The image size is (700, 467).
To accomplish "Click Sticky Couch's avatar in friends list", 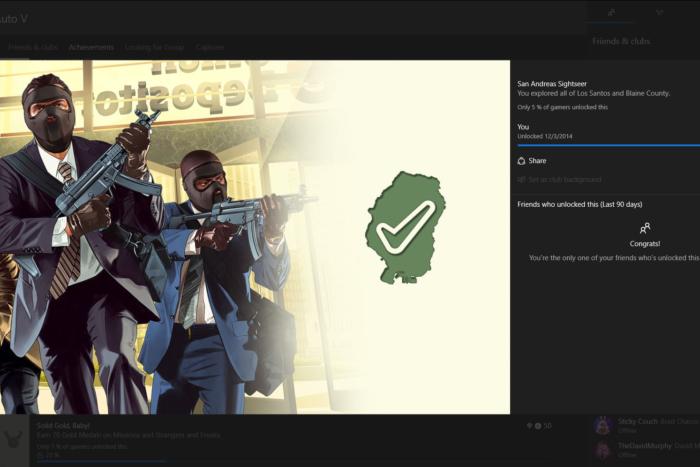I will click(x=603, y=425).
